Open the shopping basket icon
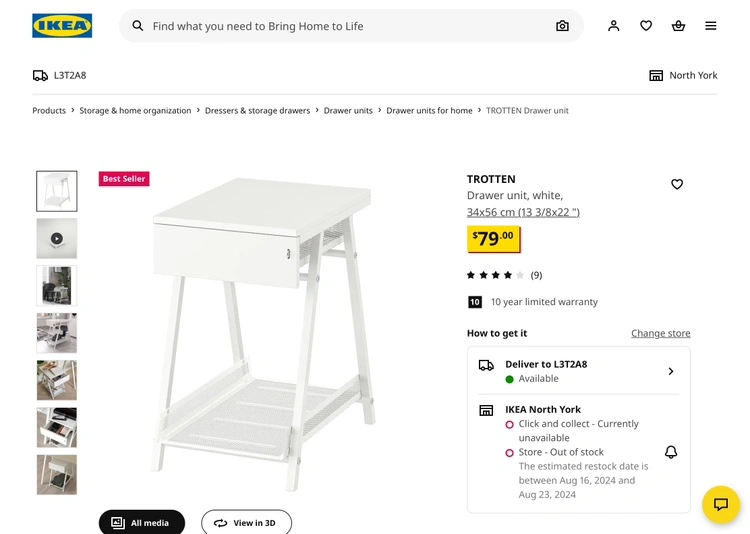750x534 pixels. (678, 26)
